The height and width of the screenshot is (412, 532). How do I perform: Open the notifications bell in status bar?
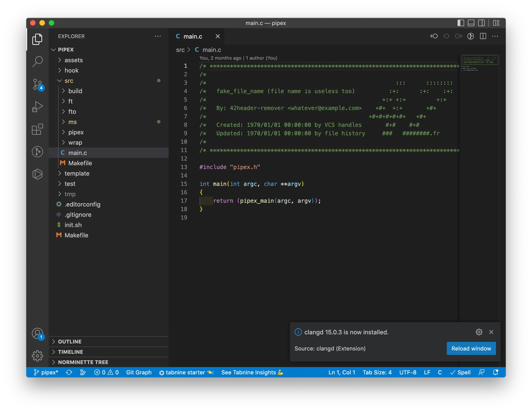point(495,372)
